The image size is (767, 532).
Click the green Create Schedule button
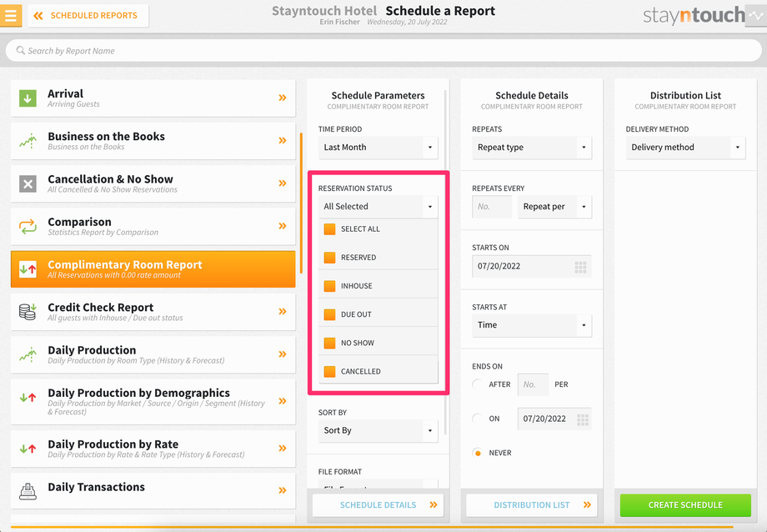point(685,505)
